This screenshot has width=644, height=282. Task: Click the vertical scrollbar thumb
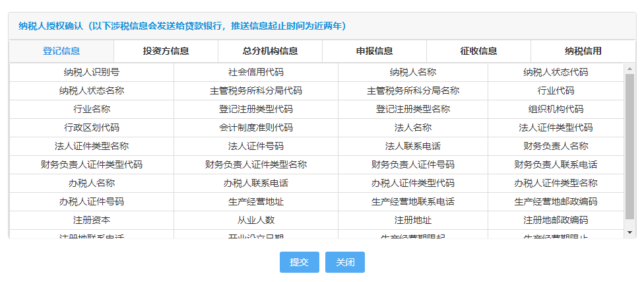629,147
